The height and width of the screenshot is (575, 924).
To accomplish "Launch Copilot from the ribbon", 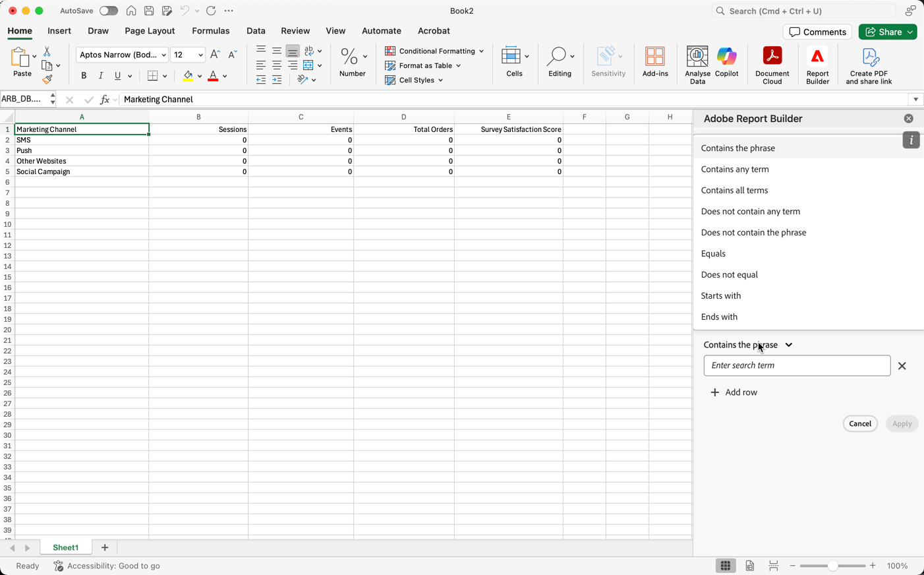I will coord(726,63).
